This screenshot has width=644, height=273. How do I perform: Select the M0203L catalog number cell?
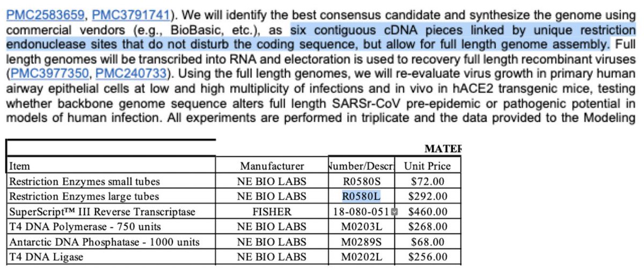pos(361,227)
